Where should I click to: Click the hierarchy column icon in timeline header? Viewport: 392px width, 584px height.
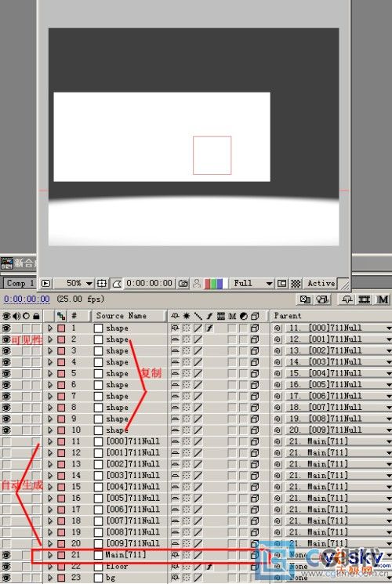pos(61,316)
